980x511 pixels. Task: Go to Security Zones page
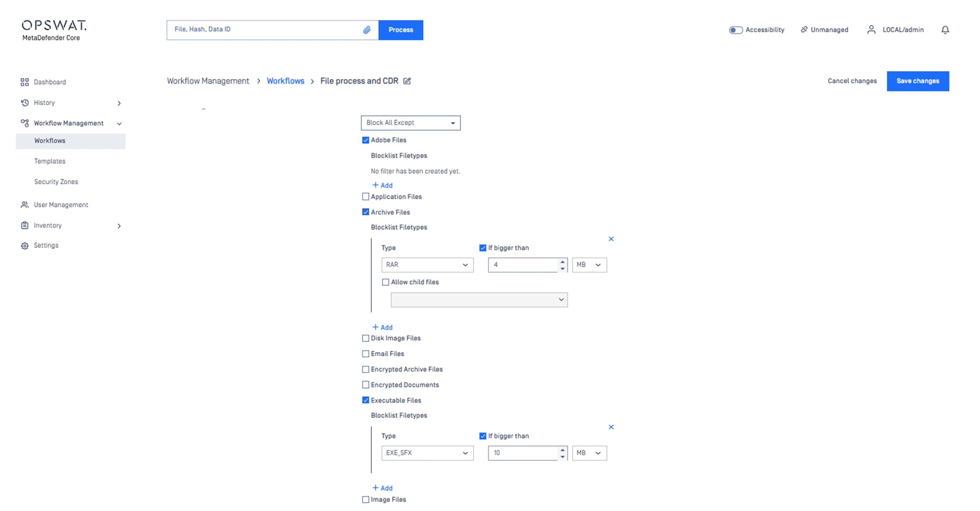coord(56,182)
